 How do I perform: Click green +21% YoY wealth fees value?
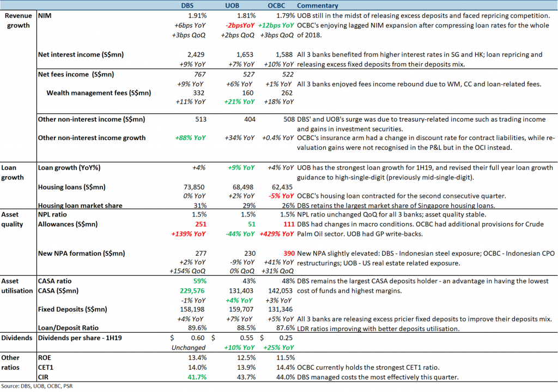click(x=239, y=101)
